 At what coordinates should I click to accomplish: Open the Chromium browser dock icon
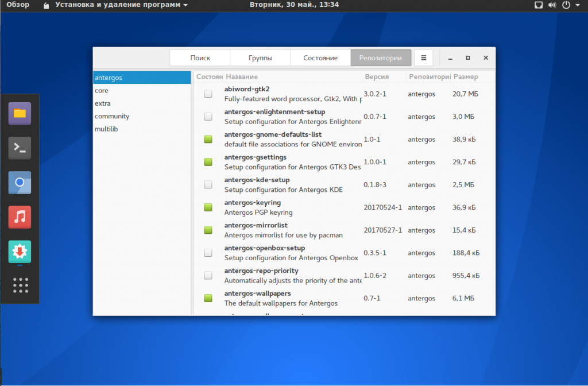tap(20, 183)
